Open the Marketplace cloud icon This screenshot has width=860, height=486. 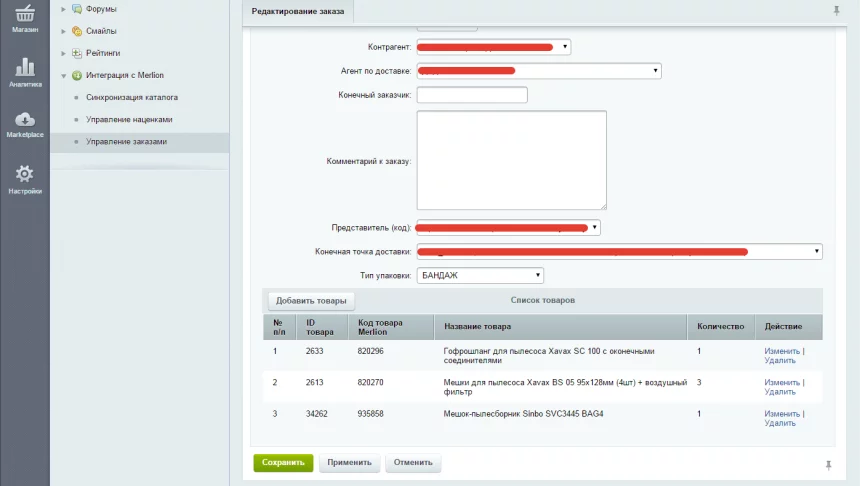pyautogui.click(x=25, y=119)
